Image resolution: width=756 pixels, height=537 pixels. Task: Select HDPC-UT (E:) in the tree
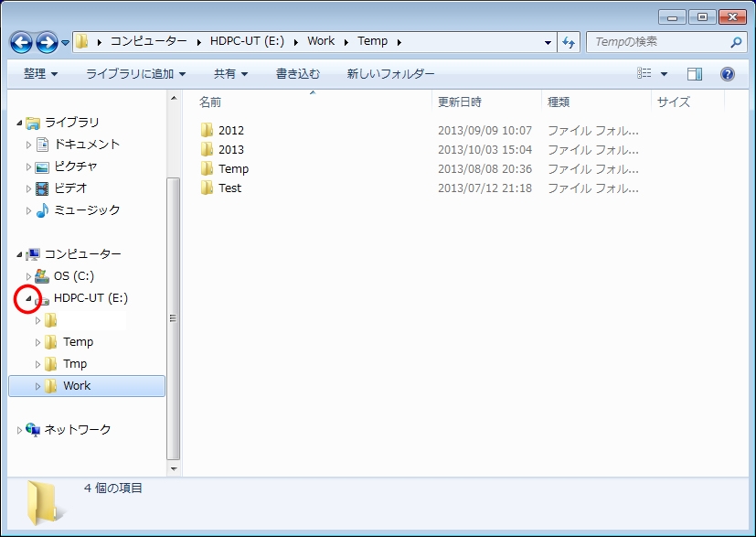91,298
